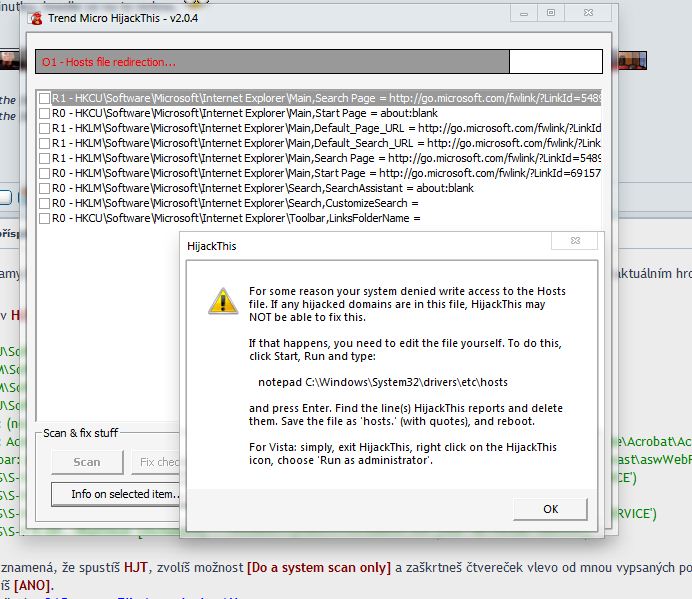692x599 pixels.
Task: Click the Trend Micro HijackThis title icon
Action: point(37,19)
